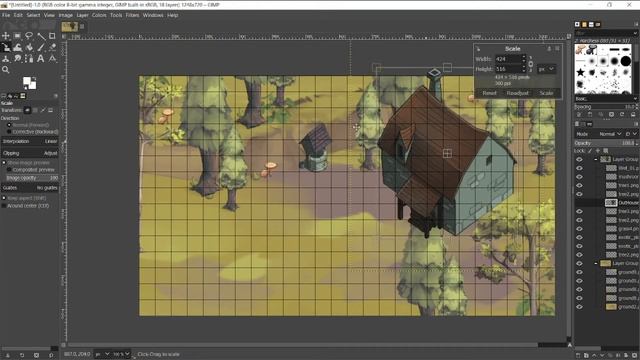The height and width of the screenshot is (360, 640).
Task: Adjust the Image opacity slider
Action: point(32,178)
